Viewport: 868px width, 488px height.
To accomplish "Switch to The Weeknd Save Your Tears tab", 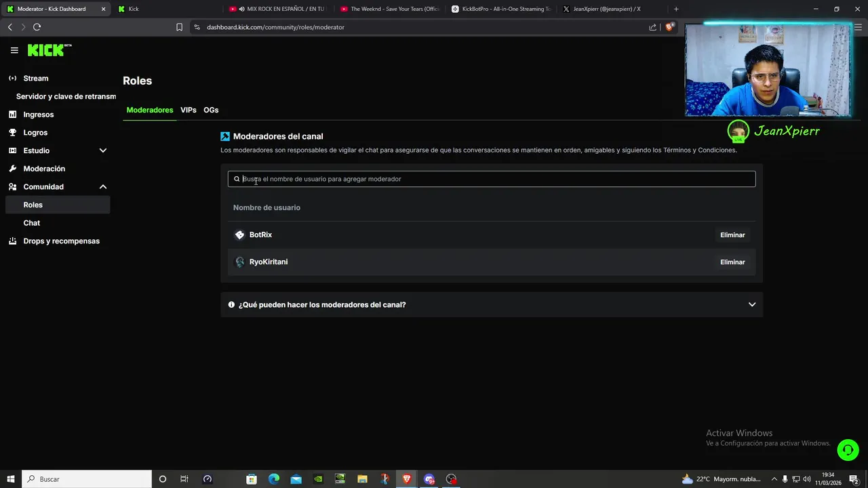I will point(390,9).
